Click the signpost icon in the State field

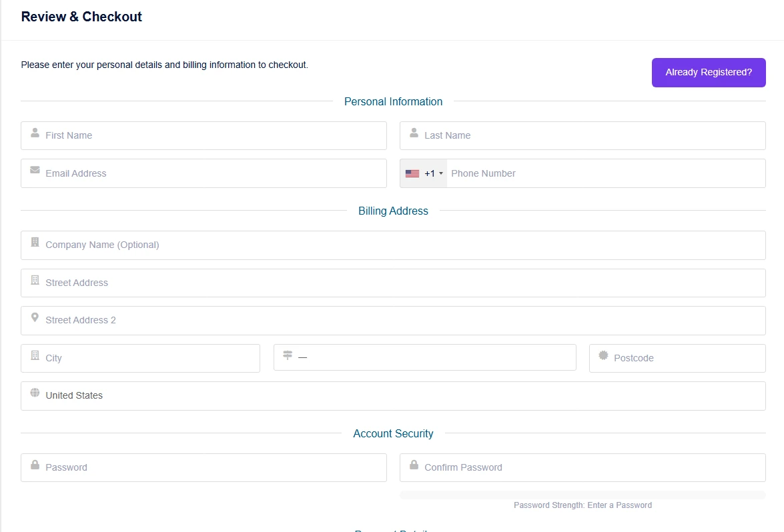(288, 355)
